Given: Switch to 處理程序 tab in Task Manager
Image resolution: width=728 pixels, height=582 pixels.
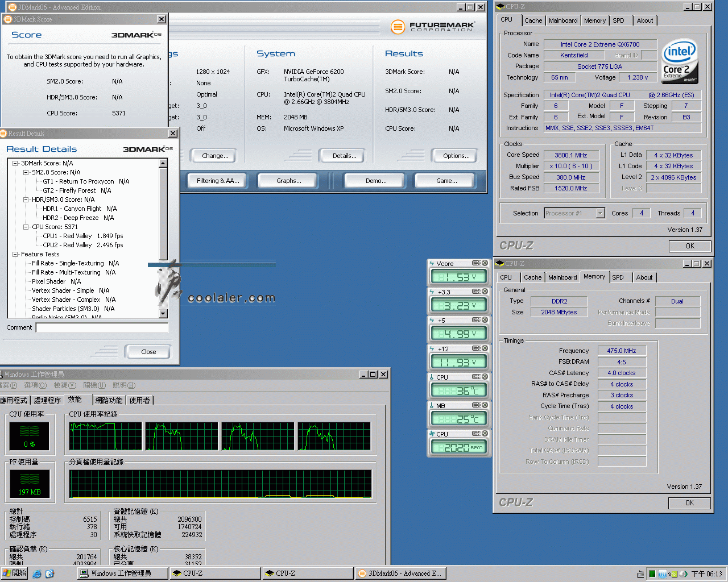Looking at the screenshot, I should [x=47, y=400].
